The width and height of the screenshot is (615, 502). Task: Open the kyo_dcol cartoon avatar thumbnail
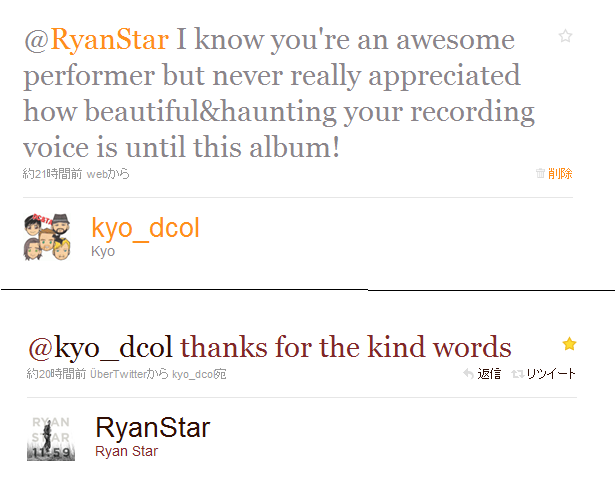pos(47,237)
